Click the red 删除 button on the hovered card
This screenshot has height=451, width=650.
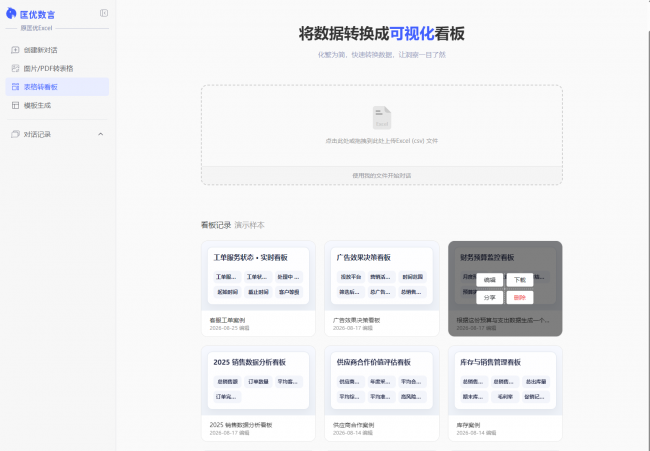pos(520,298)
